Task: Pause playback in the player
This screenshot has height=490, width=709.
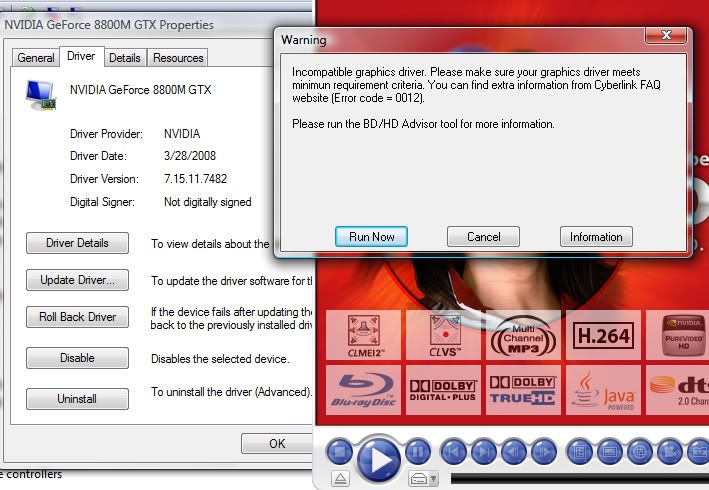Action: 417,452
